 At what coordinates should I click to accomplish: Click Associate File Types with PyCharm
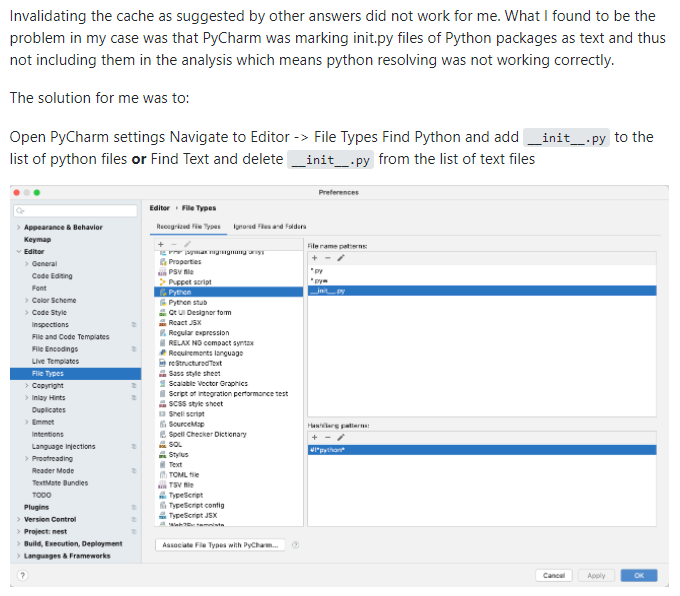pos(220,545)
